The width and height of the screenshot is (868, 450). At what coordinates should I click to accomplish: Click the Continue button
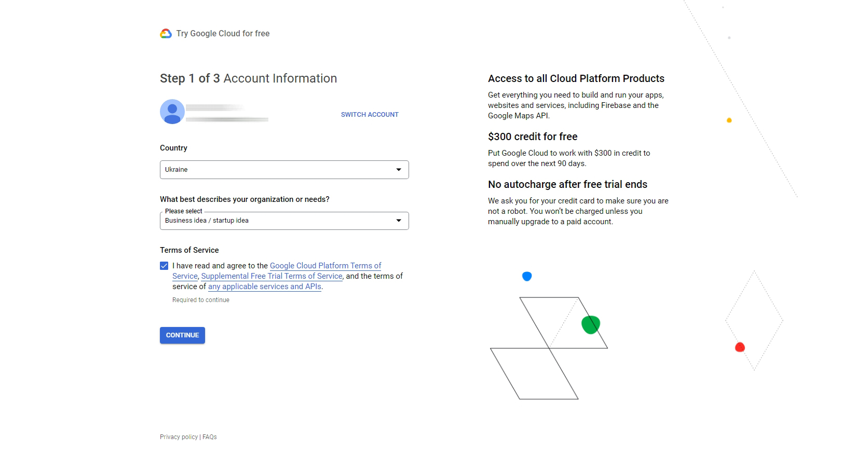point(182,335)
